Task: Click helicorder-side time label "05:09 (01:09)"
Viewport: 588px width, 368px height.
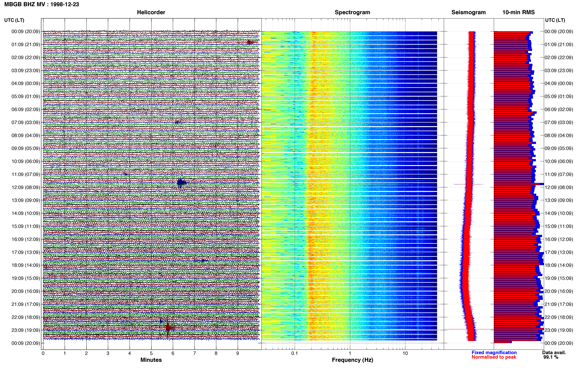Action: tap(26, 96)
